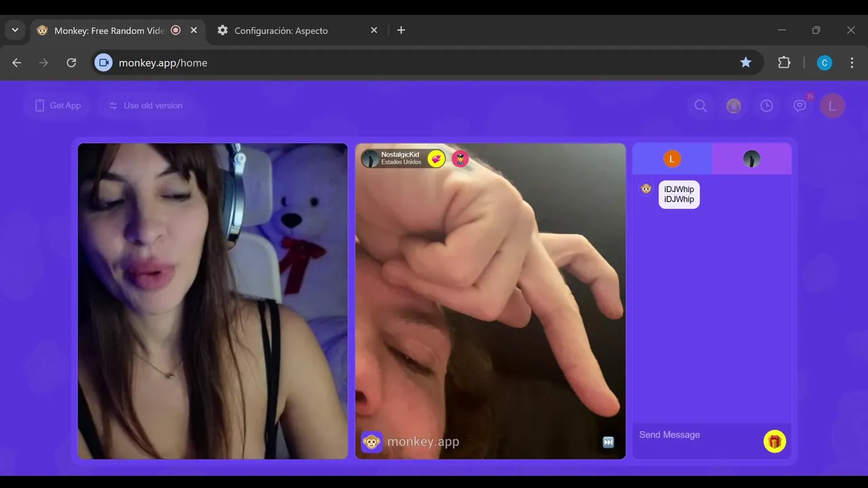This screenshot has width=868, height=488.
Task: Click the camera permission icon in address bar
Action: (x=104, y=62)
